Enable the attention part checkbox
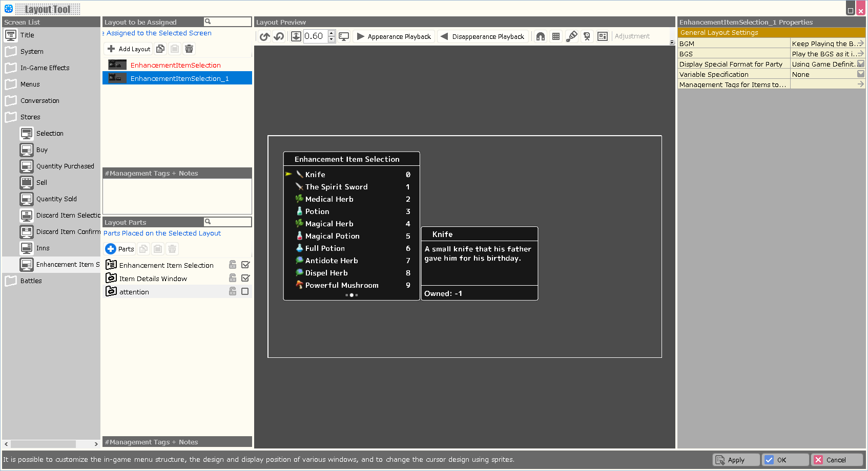This screenshot has width=868, height=471. [x=245, y=291]
